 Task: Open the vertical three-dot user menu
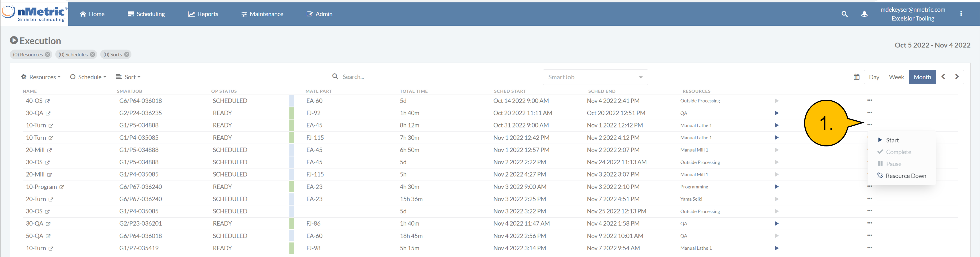[961, 14]
